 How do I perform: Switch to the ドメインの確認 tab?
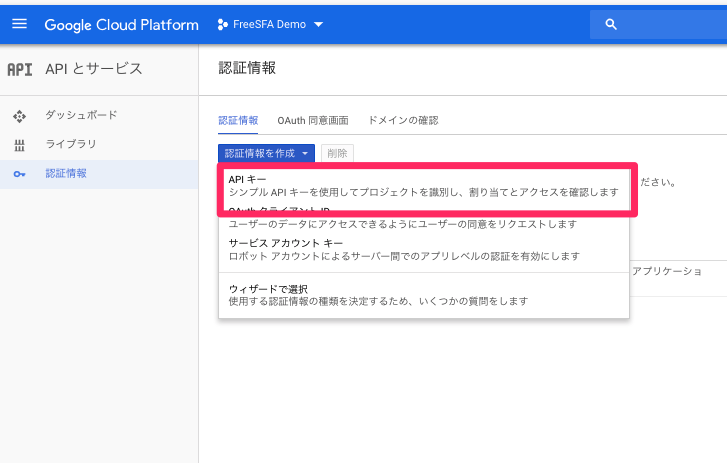(x=403, y=120)
